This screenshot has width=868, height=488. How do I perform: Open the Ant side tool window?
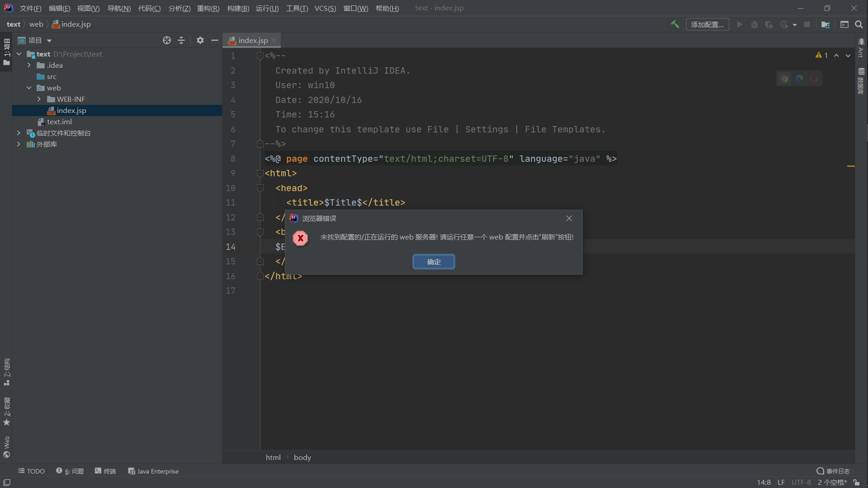[861, 48]
